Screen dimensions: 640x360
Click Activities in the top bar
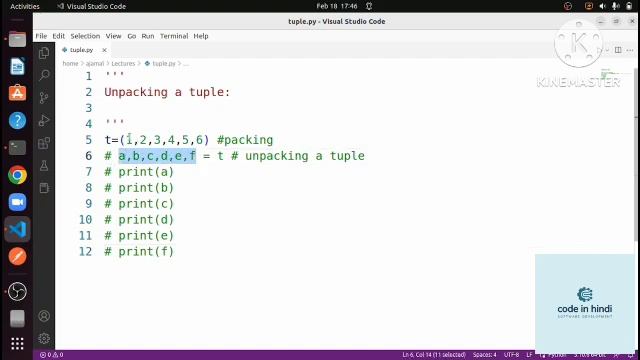coord(25,6)
